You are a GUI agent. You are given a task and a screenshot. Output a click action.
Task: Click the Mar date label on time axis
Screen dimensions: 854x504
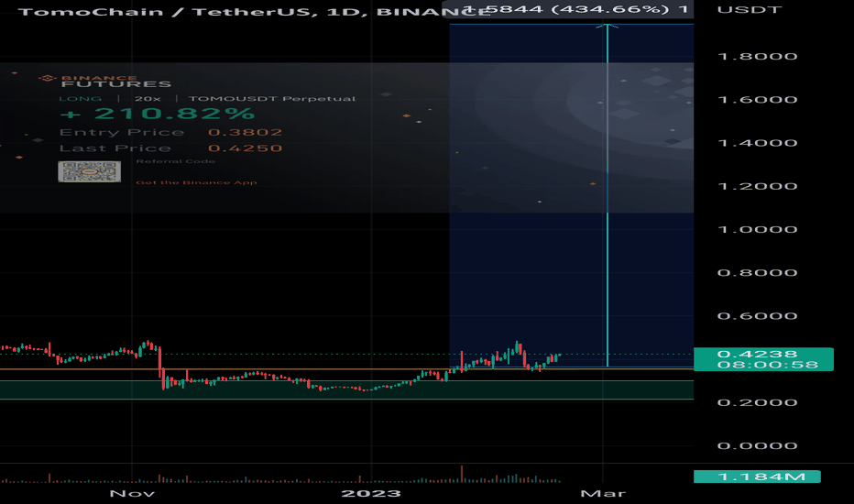603,494
